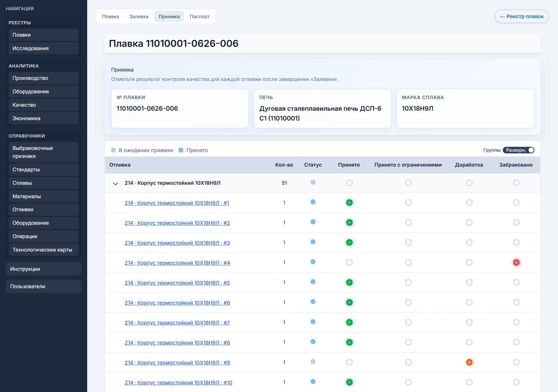Open Пользователи in sidebar
The height and width of the screenshot is (392, 558).
[44, 286]
